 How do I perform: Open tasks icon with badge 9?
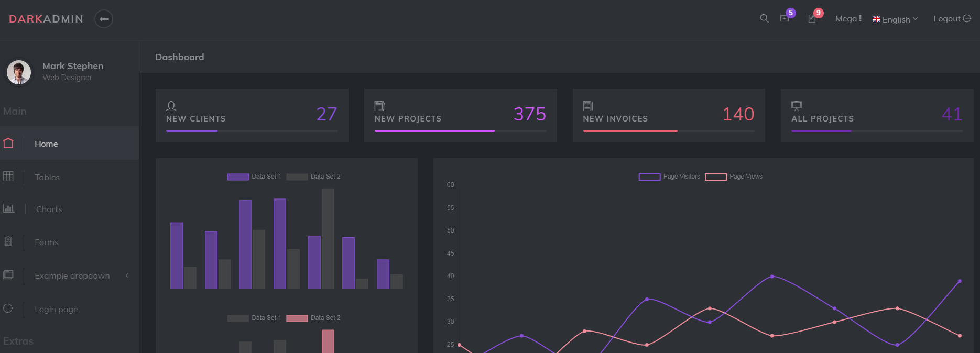(812, 18)
